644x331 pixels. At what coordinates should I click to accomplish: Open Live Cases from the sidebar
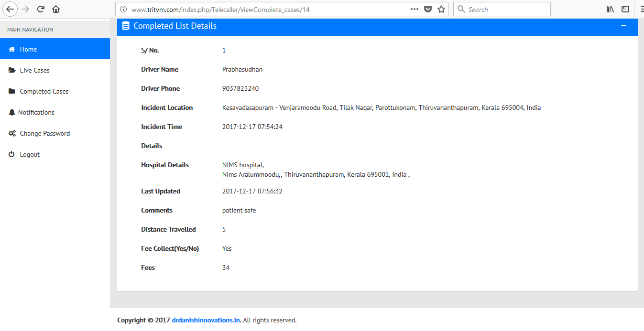[x=34, y=70]
